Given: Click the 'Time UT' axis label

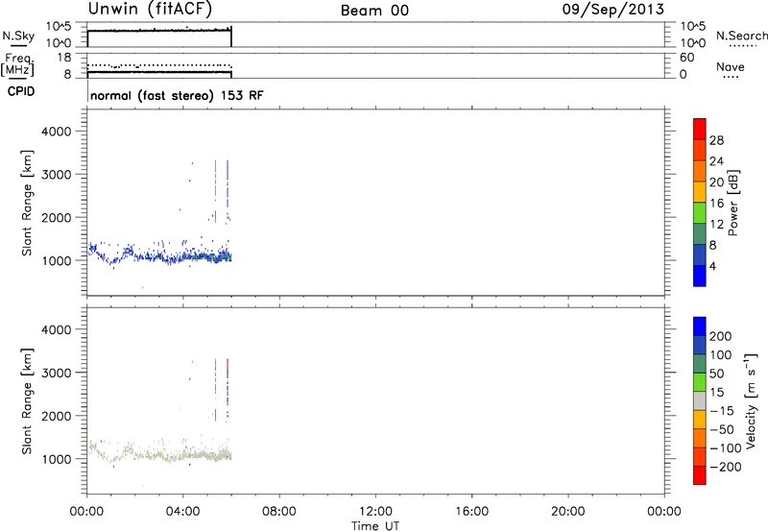Looking at the screenshot, I should coord(375,526).
